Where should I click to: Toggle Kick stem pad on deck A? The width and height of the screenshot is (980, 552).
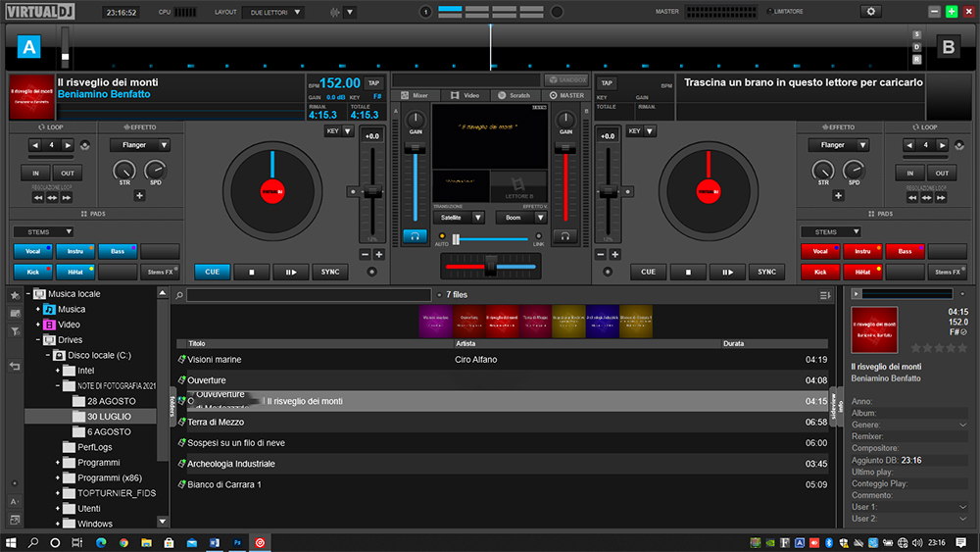[33, 272]
